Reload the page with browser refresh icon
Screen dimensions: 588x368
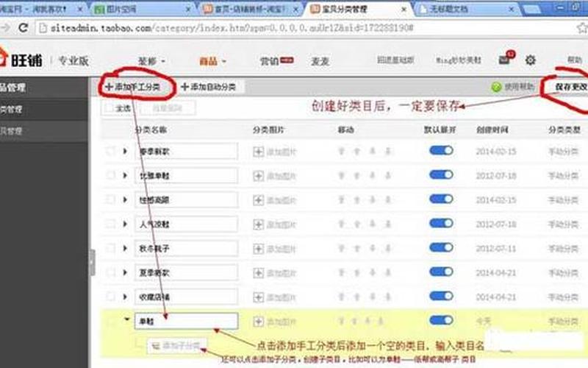tap(24, 27)
